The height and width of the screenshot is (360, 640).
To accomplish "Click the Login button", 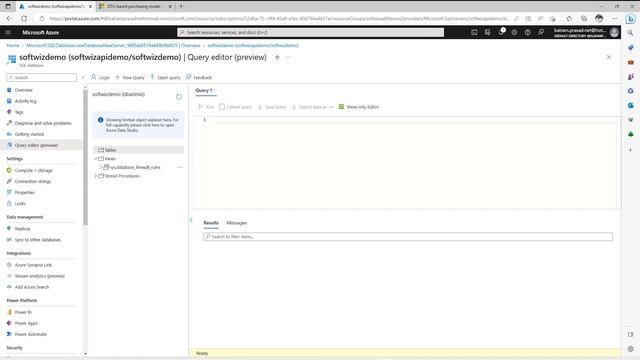I will pos(100,77).
